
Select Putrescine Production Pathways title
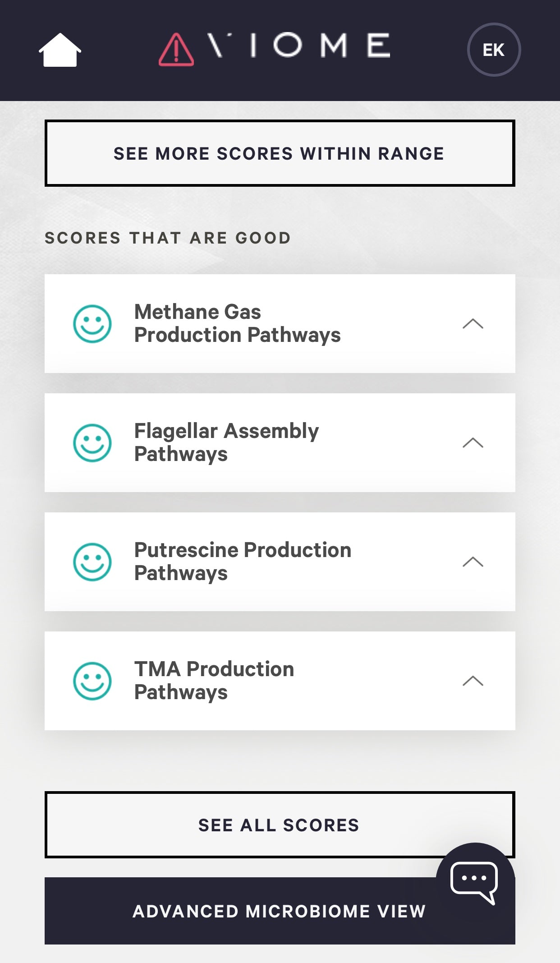(x=243, y=562)
